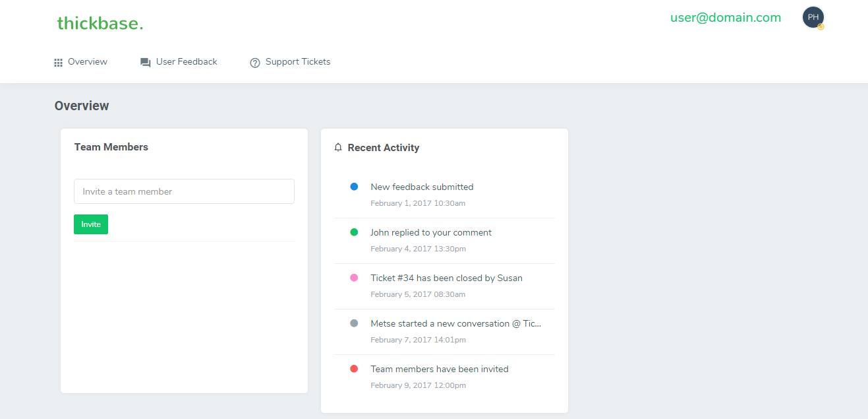Click the green dot beside John replied
This screenshot has width=868, height=419.
pos(354,232)
